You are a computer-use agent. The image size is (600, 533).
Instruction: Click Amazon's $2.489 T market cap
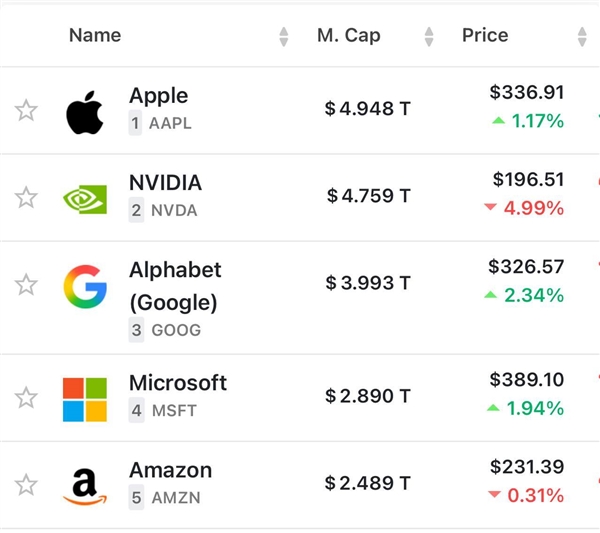point(368,483)
